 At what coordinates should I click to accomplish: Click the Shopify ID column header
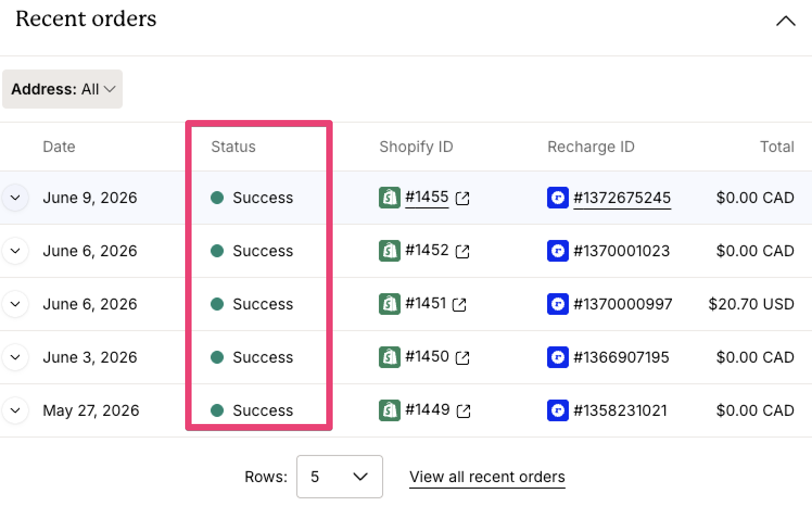point(416,147)
